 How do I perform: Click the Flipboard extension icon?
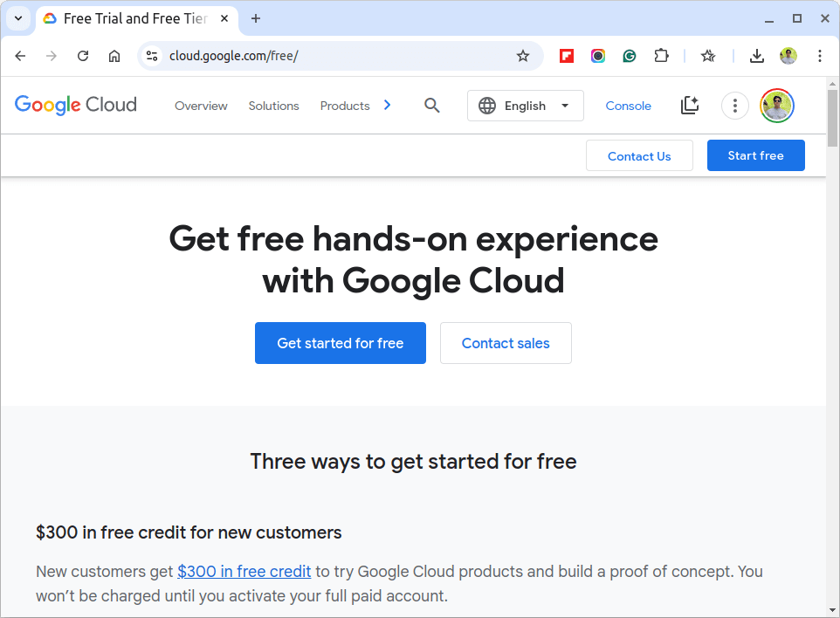(x=566, y=56)
